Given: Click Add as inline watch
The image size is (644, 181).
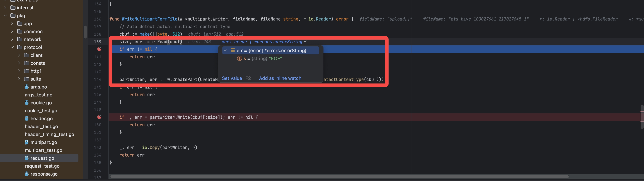Looking at the screenshot, I should tap(280, 78).
